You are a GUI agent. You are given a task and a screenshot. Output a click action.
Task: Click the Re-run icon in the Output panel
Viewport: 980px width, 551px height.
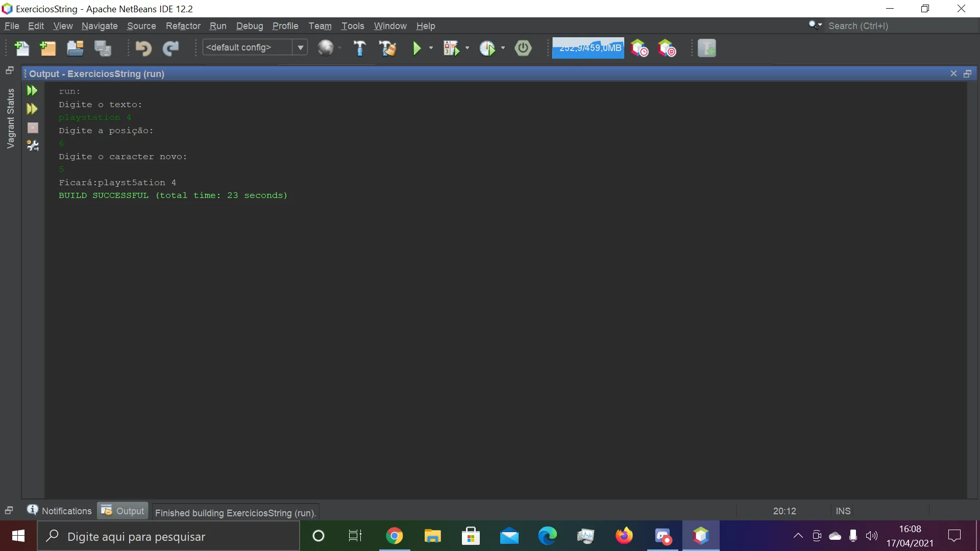click(x=32, y=90)
